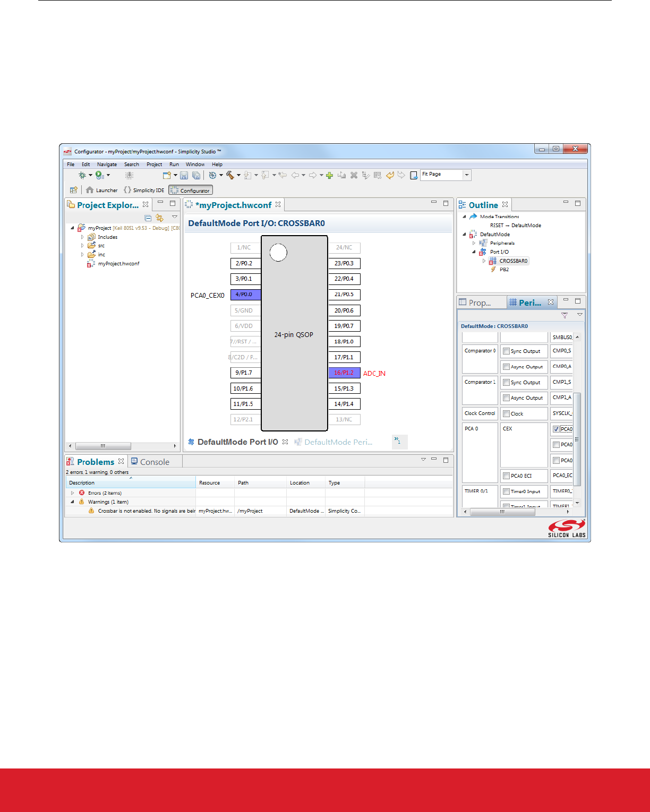Click the show hidden tabs chevron in editor
The height and width of the screenshot is (812, 650).
397,440
